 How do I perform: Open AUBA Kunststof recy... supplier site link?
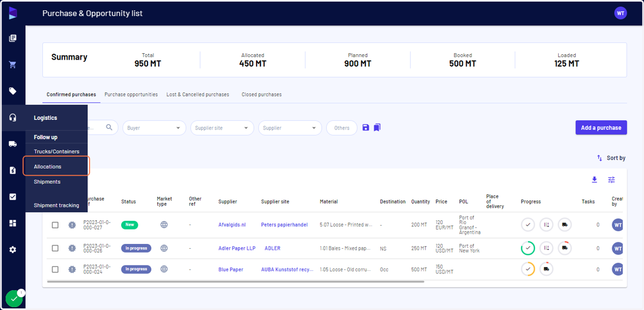tap(287, 269)
